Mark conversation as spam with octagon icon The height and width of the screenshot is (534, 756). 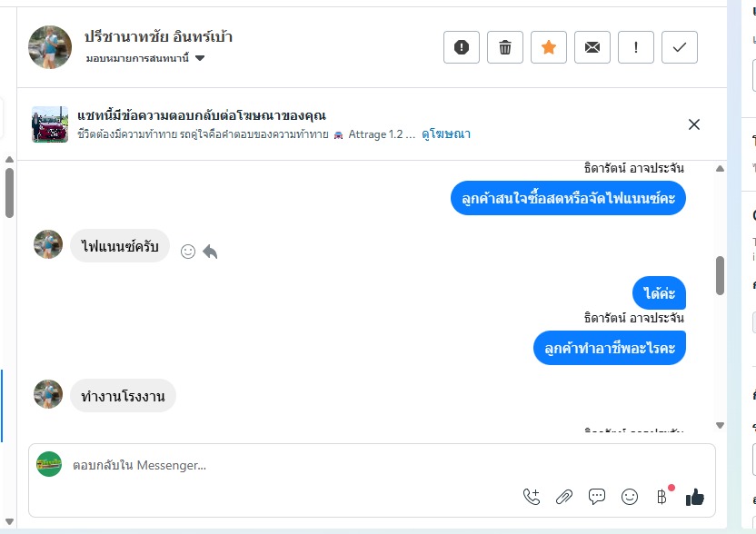[462, 48]
